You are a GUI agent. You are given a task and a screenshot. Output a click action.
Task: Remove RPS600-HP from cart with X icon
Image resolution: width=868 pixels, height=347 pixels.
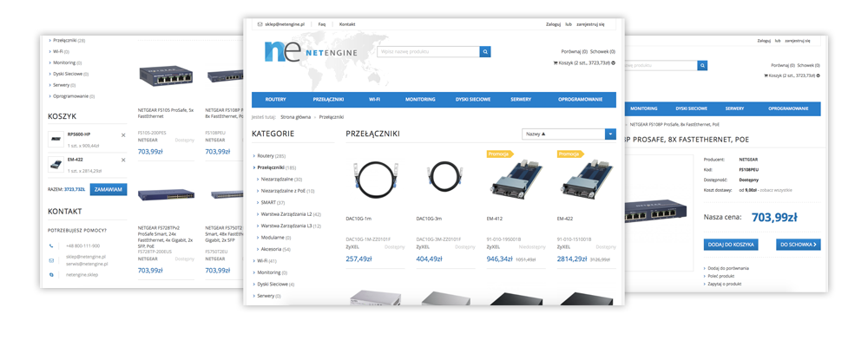(123, 135)
